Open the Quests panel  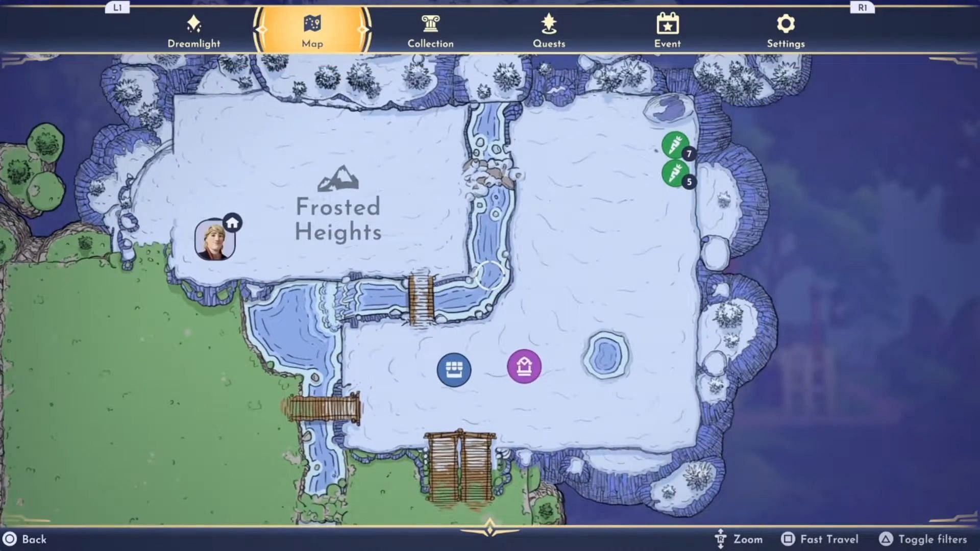pyautogui.click(x=549, y=30)
